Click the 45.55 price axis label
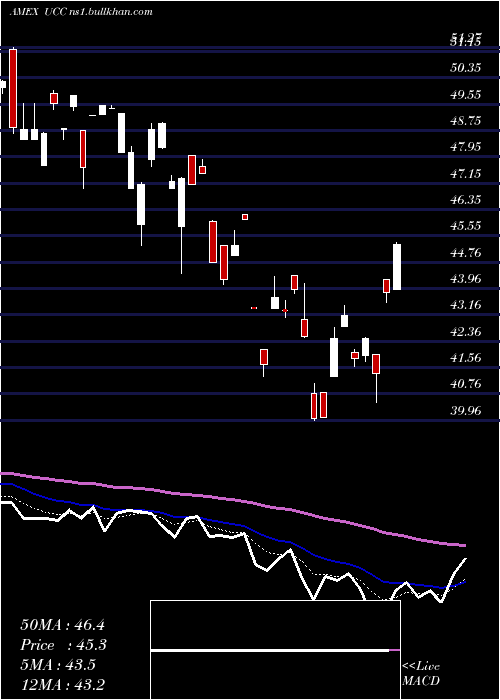Image resolution: width=500 pixels, height=700 pixels. (x=466, y=225)
